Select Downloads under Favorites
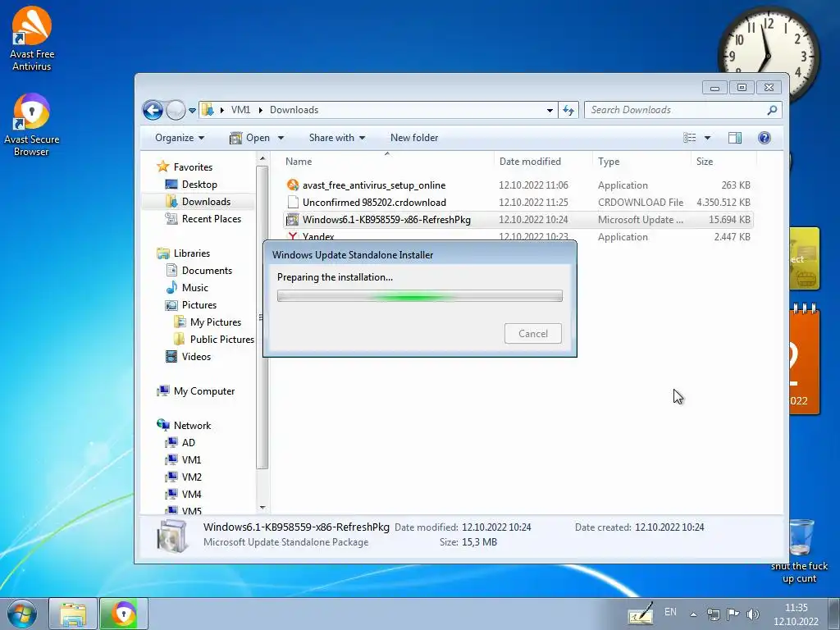Viewport: 840px width, 630px height. (x=199, y=202)
